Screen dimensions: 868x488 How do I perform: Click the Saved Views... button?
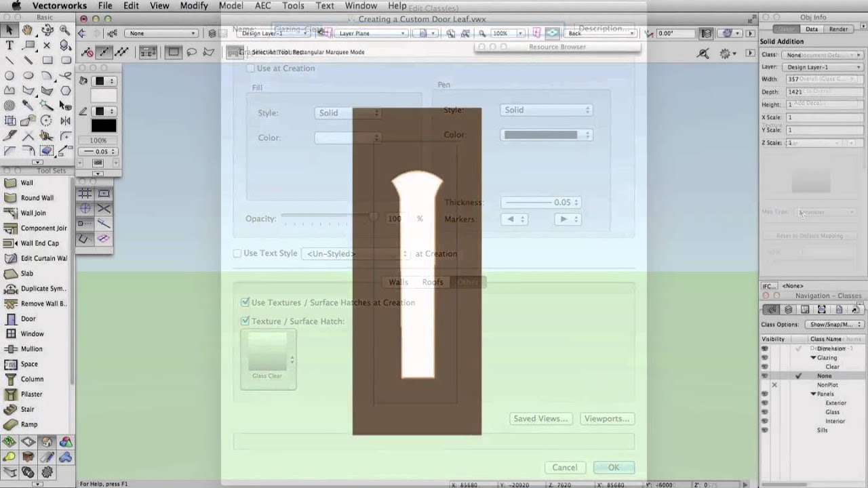coord(540,419)
